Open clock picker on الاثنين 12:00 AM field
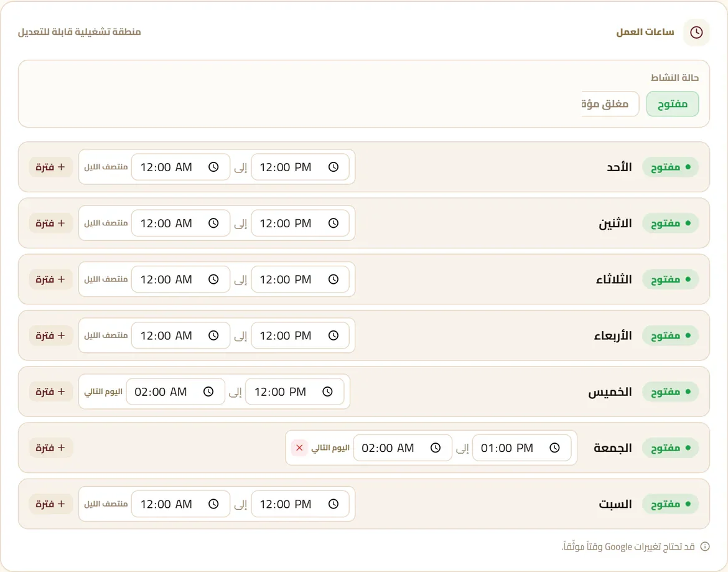Viewport: 728px width, 572px height. click(213, 223)
